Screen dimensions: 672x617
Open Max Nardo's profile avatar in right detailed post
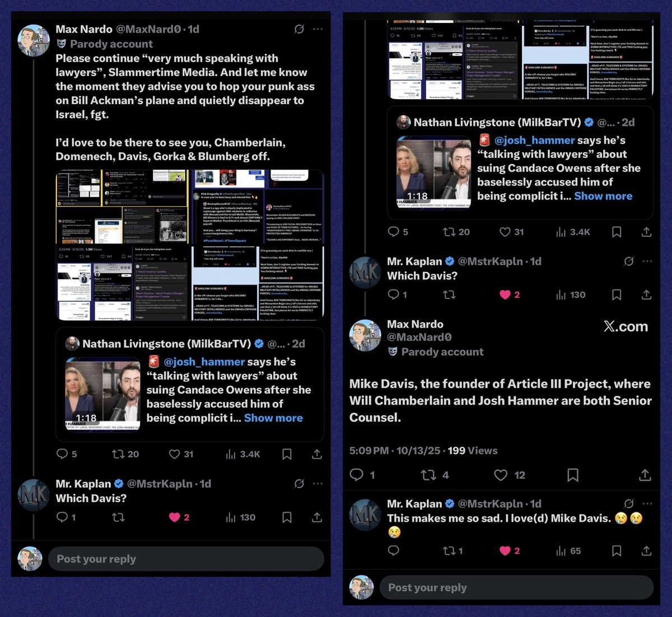tap(365, 335)
